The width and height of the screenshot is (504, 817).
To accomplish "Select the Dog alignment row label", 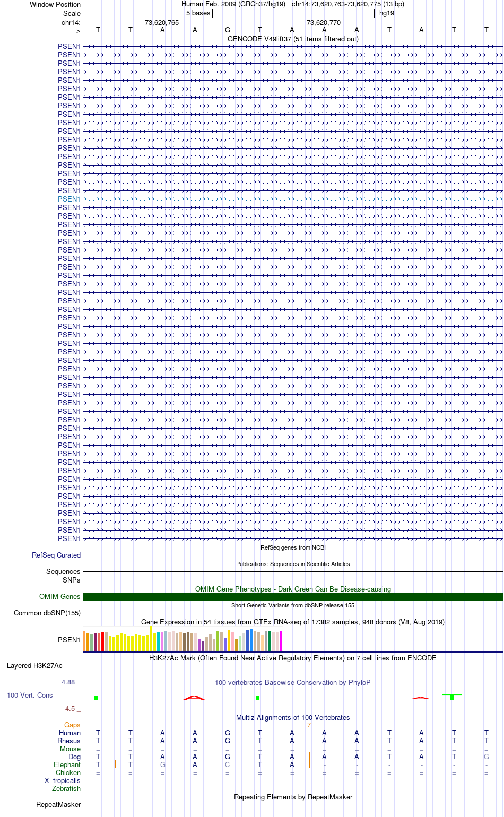I will (x=74, y=757).
